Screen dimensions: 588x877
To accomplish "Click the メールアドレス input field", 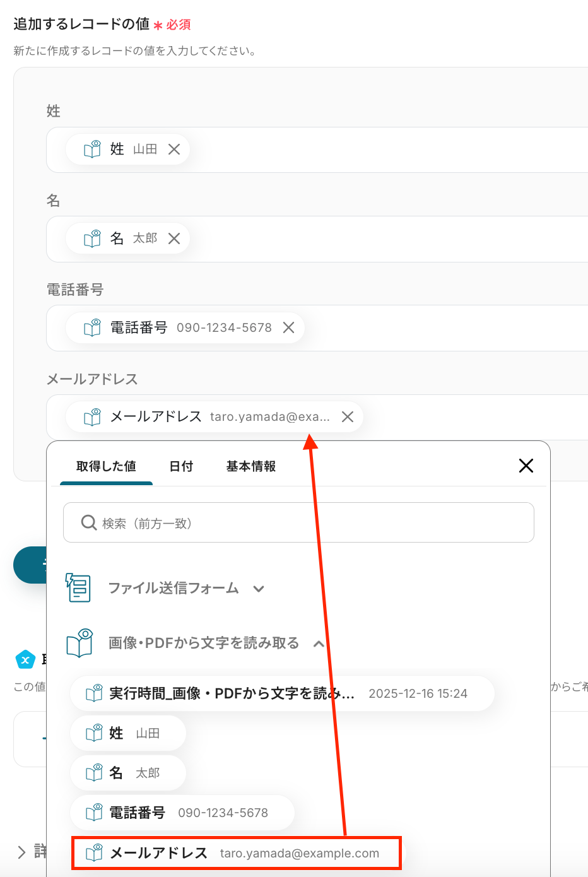I will 317,417.
